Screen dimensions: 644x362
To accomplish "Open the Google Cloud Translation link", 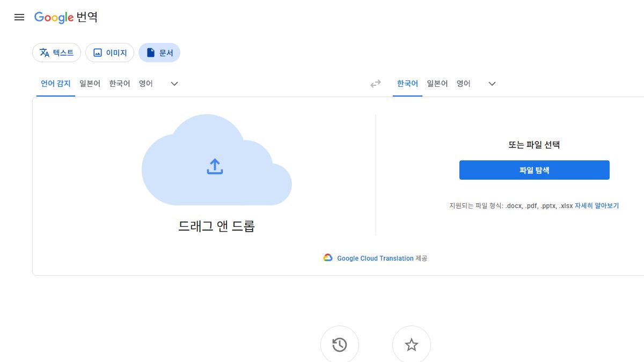I will tap(375, 258).
